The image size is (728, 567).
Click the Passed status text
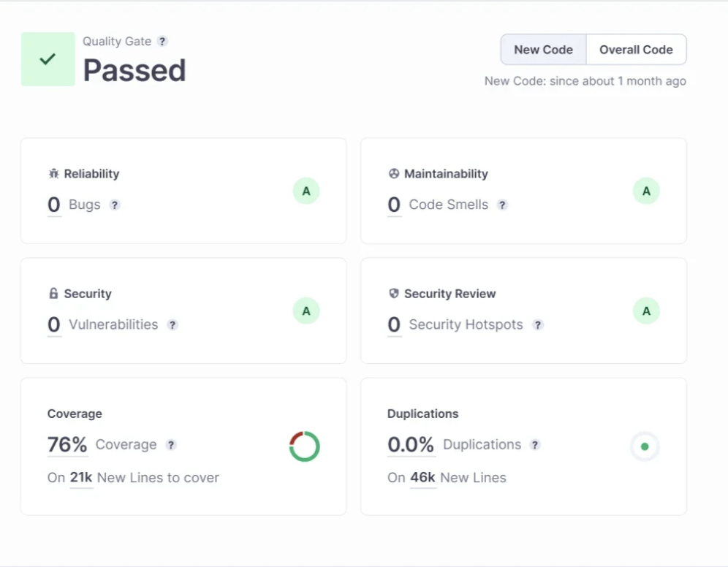coord(134,71)
